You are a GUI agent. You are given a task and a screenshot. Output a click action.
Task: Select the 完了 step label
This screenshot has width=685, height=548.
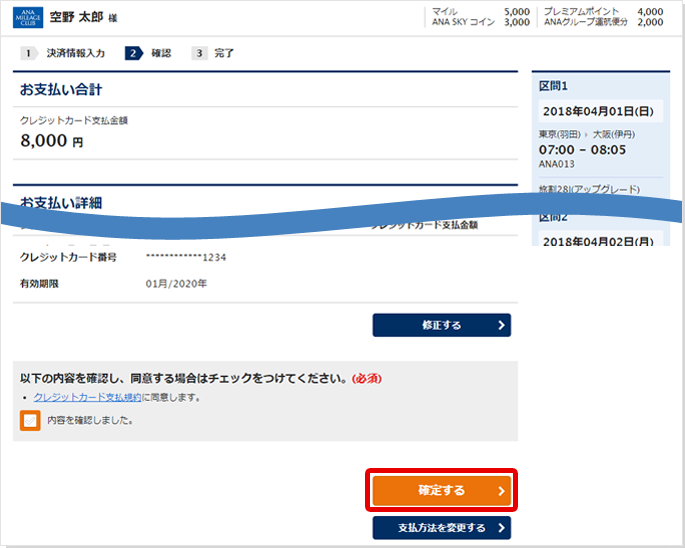pos(224,53)
